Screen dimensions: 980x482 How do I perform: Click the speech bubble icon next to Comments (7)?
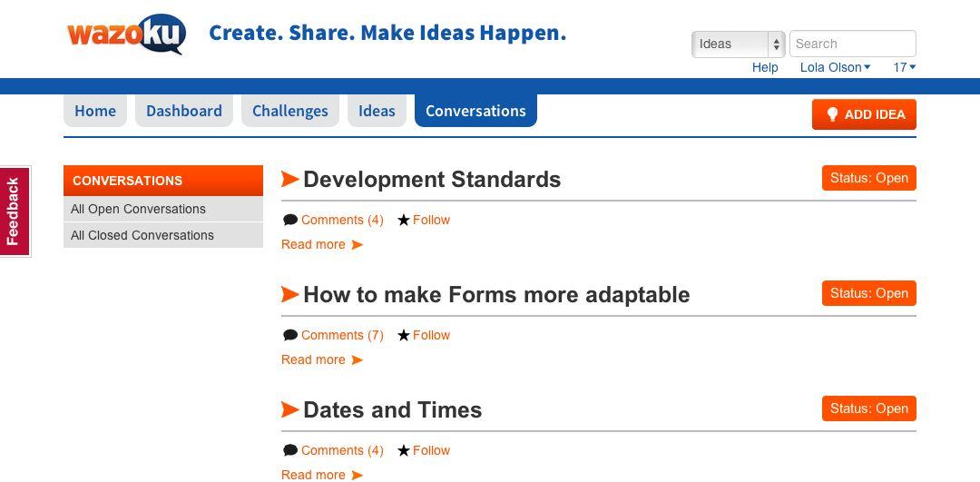coord(290,335)
